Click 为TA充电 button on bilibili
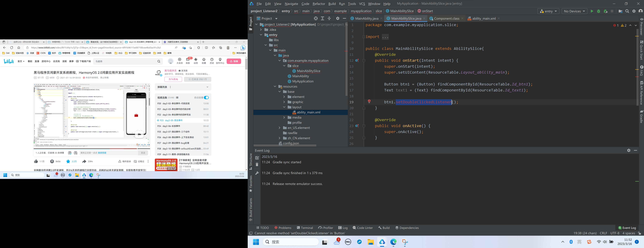This screenshot has height=248, width=644. click(173, 79)
